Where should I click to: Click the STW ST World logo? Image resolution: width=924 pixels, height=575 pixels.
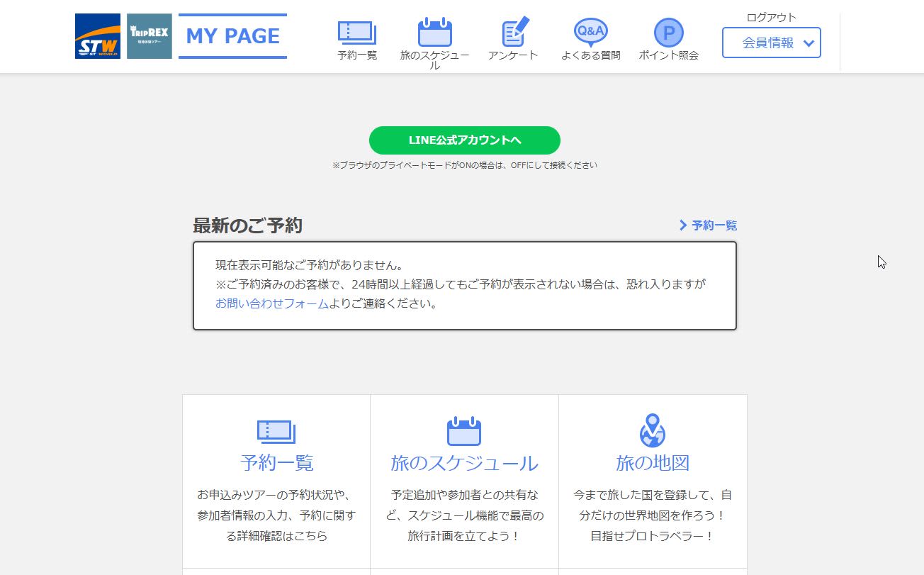(98, 36)
